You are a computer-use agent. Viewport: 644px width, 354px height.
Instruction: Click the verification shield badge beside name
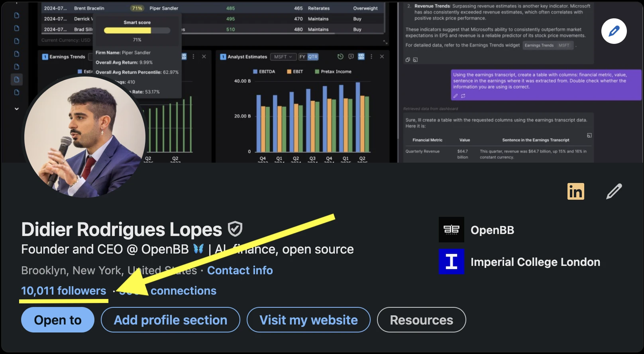coord(235,229)
